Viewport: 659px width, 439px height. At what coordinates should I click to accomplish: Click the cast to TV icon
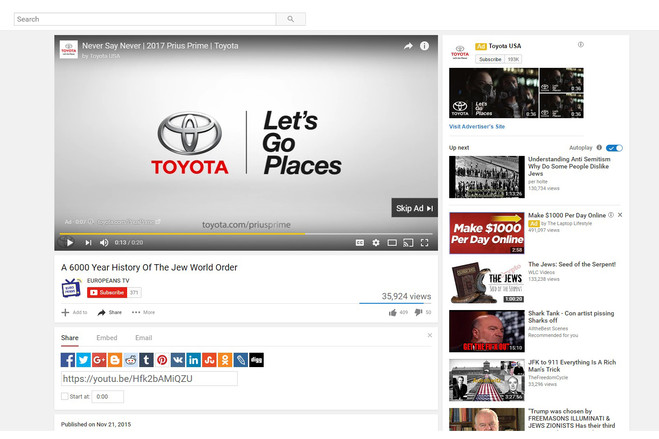click(x=408, y=242)
